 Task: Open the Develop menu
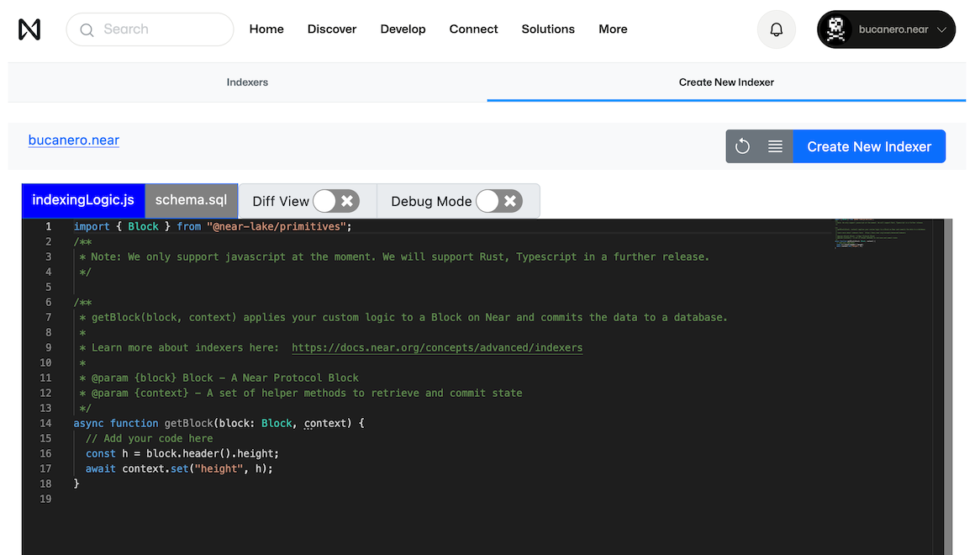click(403, 29)
